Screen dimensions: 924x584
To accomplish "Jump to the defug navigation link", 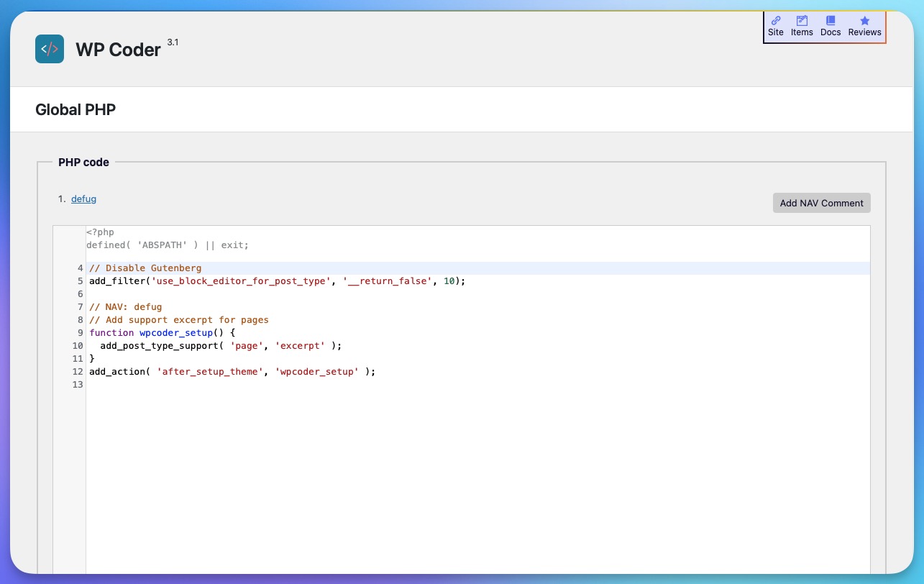I will 83,199.
